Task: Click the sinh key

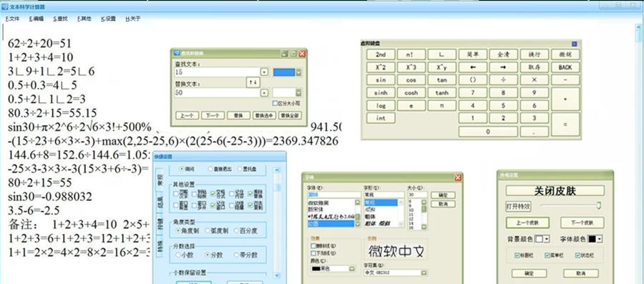Action: (x=381, y=93)
